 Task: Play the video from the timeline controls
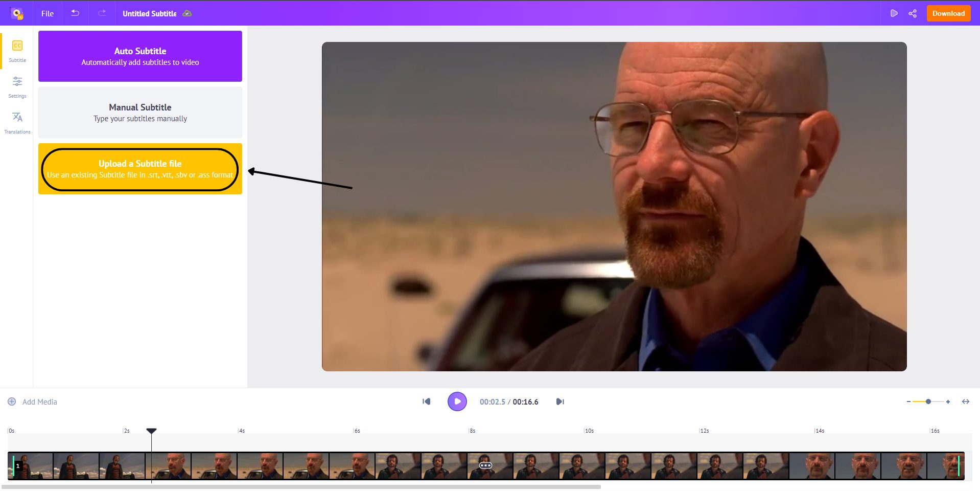(x=457, y=401)
